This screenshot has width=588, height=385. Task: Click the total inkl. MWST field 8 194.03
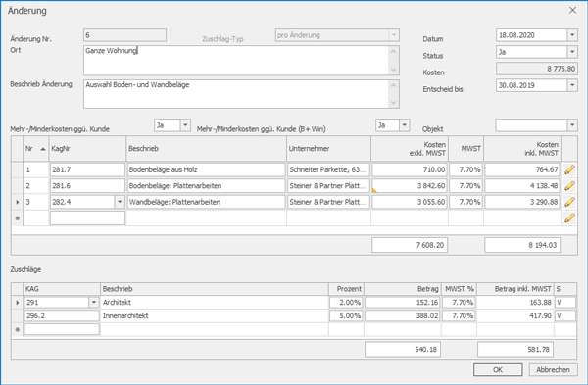pyautogui.click(x=522, y=245)
